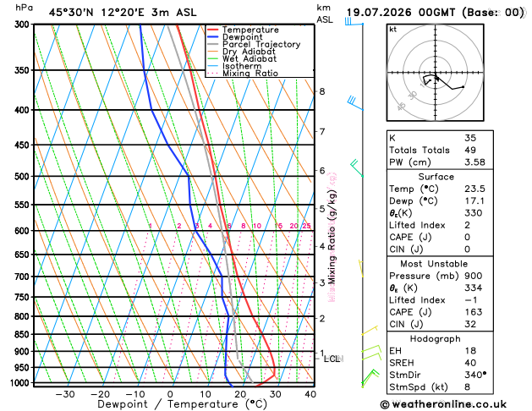This screenshot has width=532, height=411.
Task: Click the green wind barb at 1000 hPa
Action: coord(370,378)
